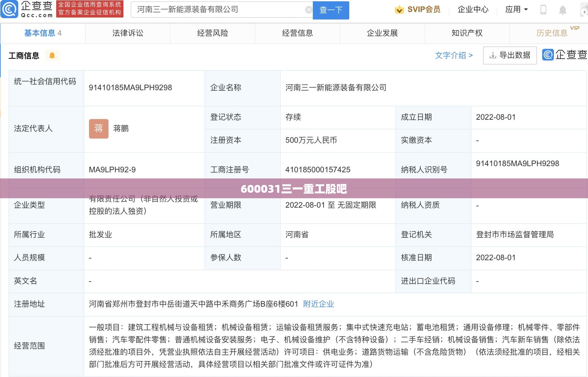This screenshot has width=588, height=377.
Task: Select the 基本信息 tab
Action: (x=43, y=33)
